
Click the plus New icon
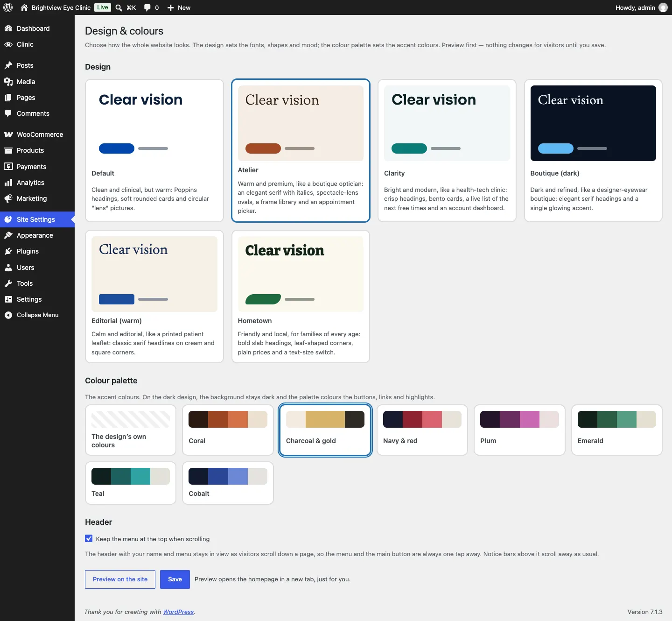(171, 7)
